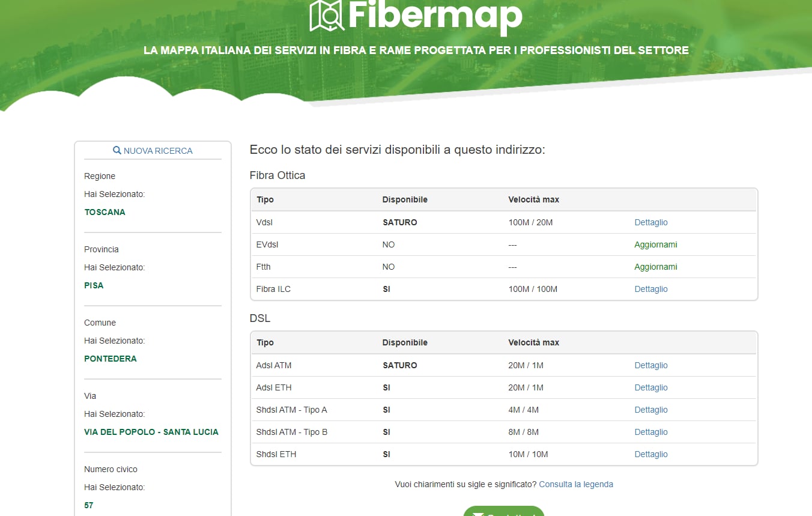Click Aggiornami in the EVdsl row
Viewport: 812px width, 516px height.
coord(656,244)
